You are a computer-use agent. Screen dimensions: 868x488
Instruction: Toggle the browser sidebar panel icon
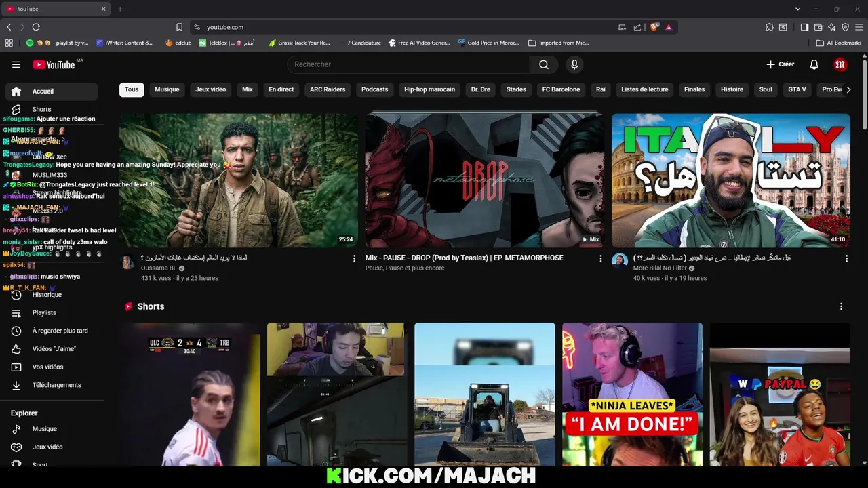pos(804,27)
